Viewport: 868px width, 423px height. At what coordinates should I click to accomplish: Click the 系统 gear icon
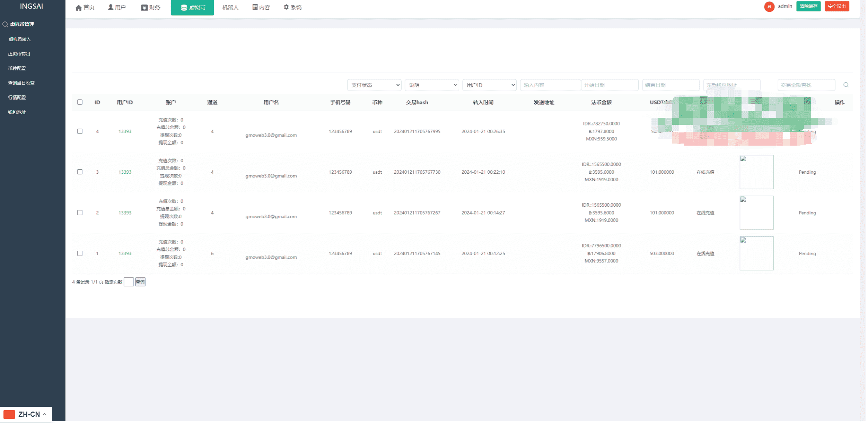[286, 7]
